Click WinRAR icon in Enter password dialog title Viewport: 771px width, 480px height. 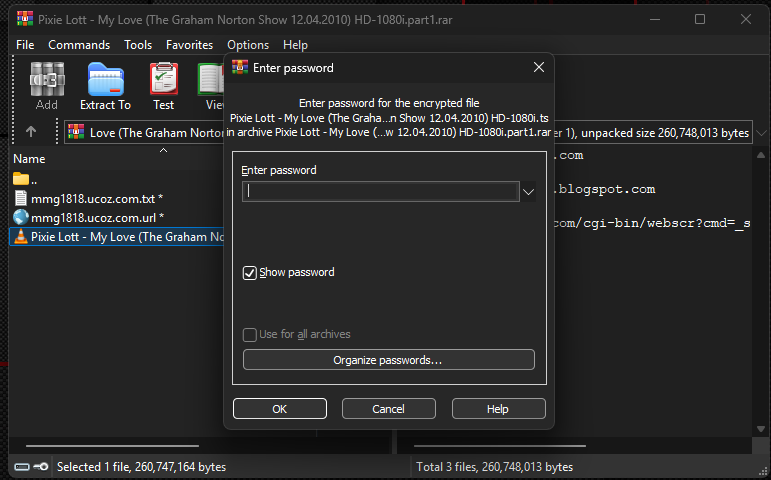point(240,67)
